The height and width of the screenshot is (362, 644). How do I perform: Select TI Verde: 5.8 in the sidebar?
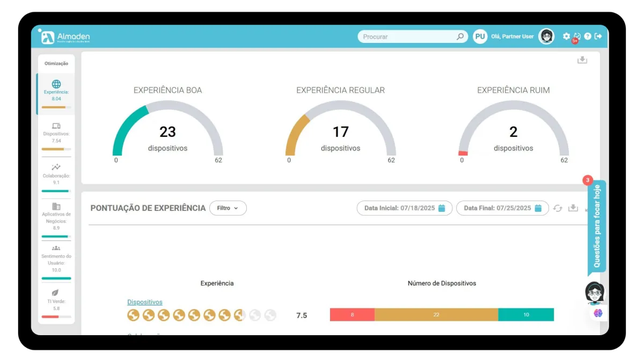56,304
